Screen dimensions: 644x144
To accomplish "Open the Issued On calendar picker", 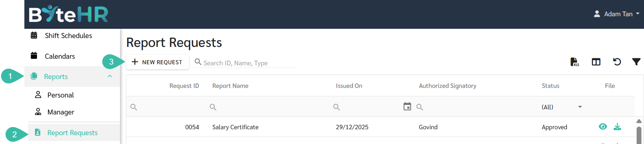I will (407, 106).
